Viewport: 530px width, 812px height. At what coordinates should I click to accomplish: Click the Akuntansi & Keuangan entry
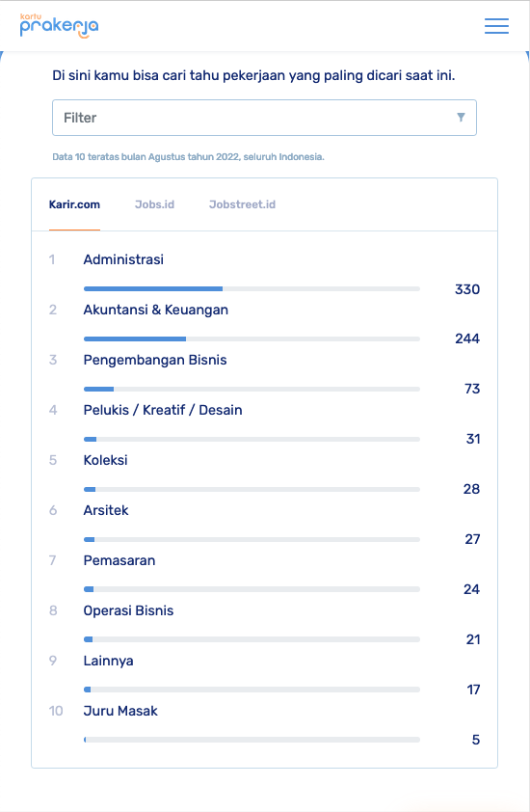[156, 310]
